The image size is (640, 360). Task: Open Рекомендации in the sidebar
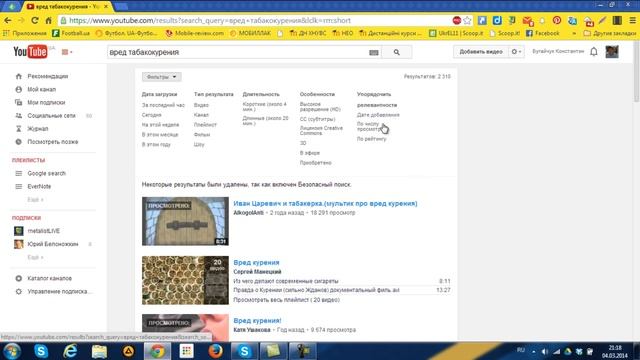(x=47, y=76)
